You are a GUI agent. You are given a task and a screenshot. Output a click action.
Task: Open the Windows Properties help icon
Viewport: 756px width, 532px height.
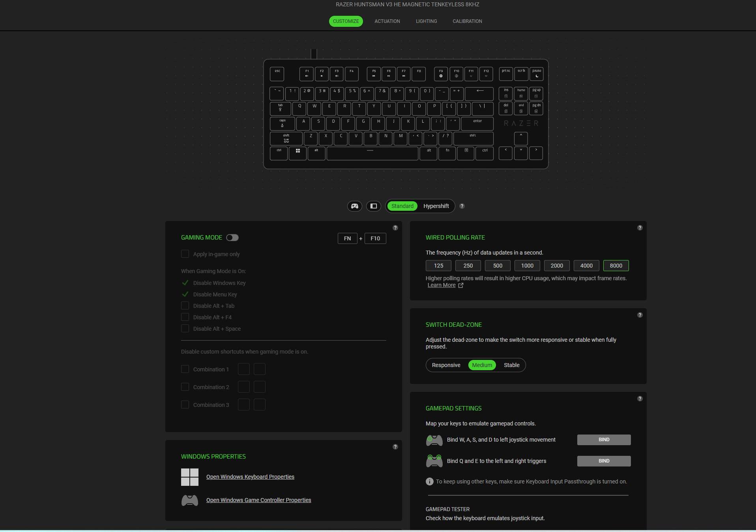[395, 447]
